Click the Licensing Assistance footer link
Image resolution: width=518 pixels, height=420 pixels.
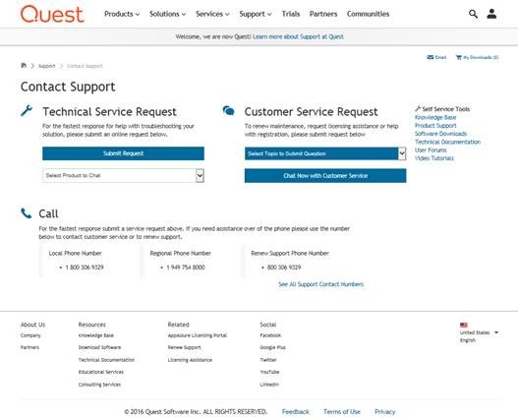tap(190, 360)
